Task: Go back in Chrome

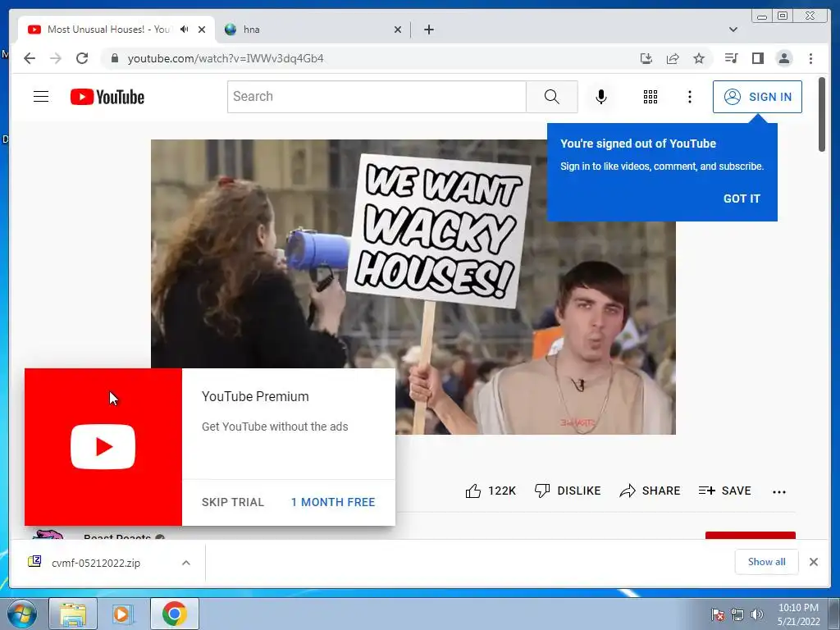Action: coord(30,58)
